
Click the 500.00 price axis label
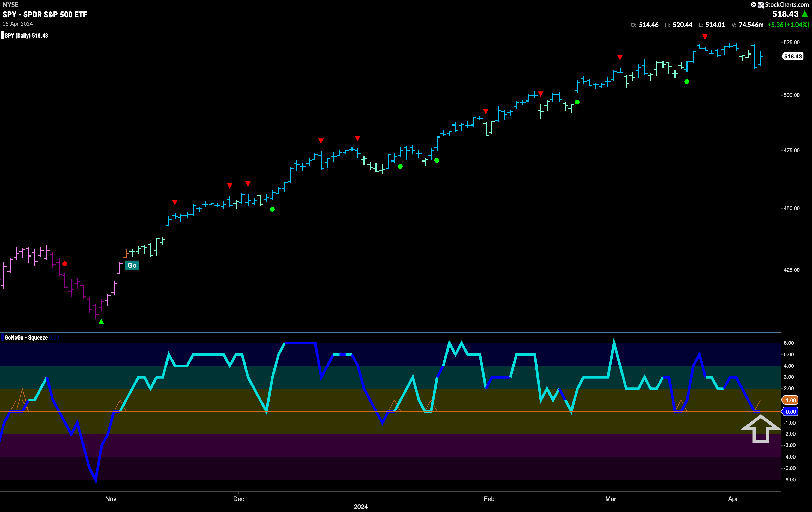[791, 95]
